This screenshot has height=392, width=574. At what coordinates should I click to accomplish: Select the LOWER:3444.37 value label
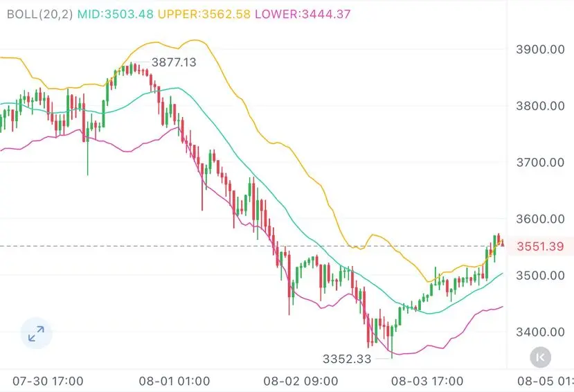pyautogui.click(x=303, y=15)
